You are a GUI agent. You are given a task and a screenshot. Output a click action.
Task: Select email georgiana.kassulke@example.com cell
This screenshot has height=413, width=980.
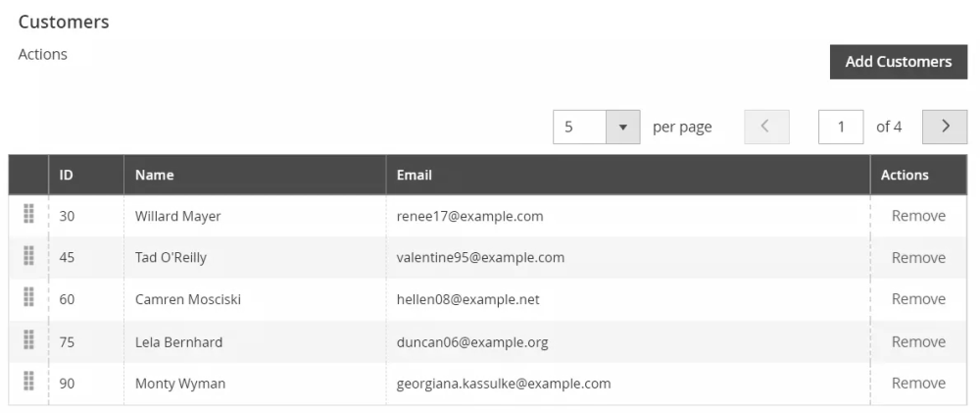(504, 384)
